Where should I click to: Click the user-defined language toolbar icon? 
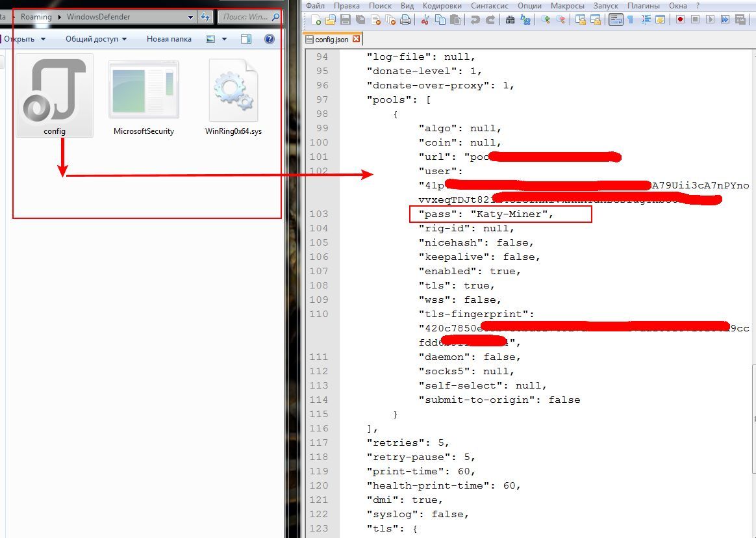pos(661,19)
